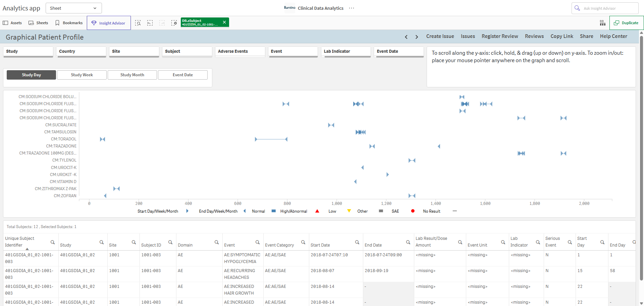Viewport: 644px width, 306px height.
Task: Search the Serious Event column
Action: [x=570, y=242]
